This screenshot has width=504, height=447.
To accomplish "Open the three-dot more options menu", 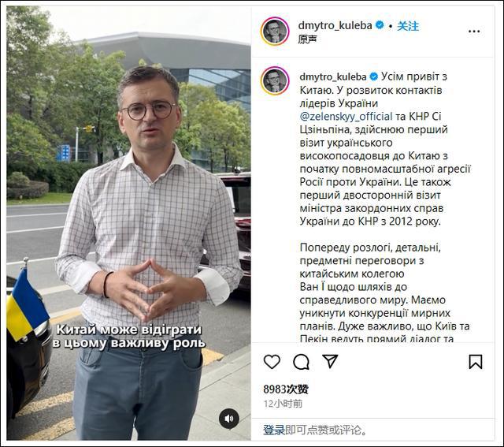I will [474, 32].
